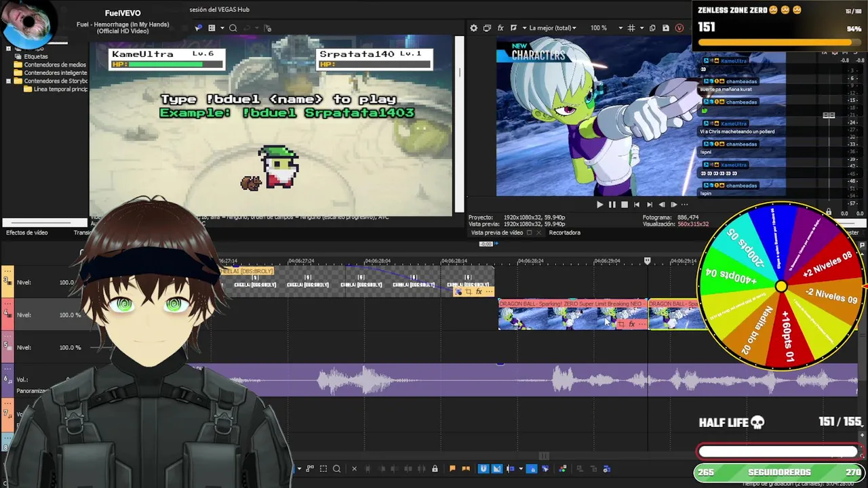
Task: Click the event fx icon on Dragon Ball clip
Action: tap(632, 324)
